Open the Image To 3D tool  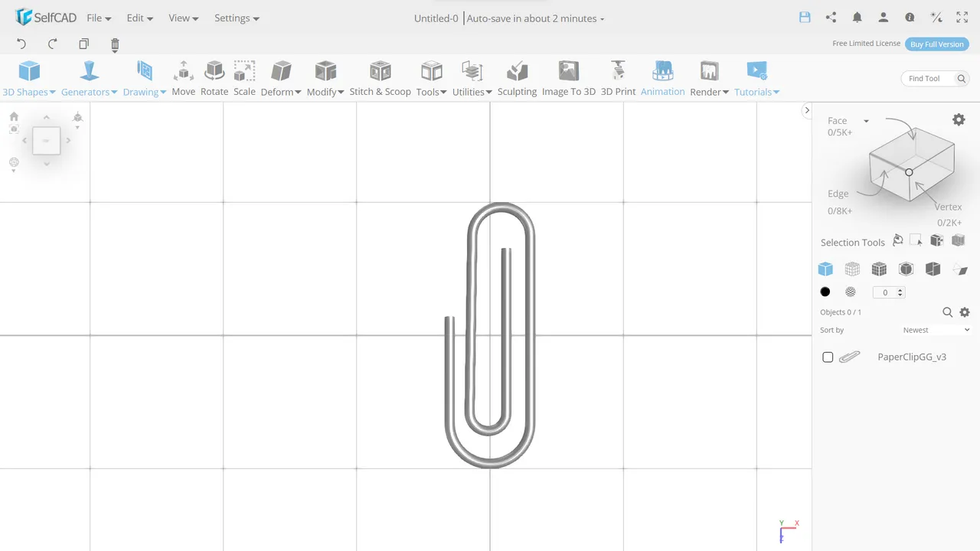(x=569, y=79)
